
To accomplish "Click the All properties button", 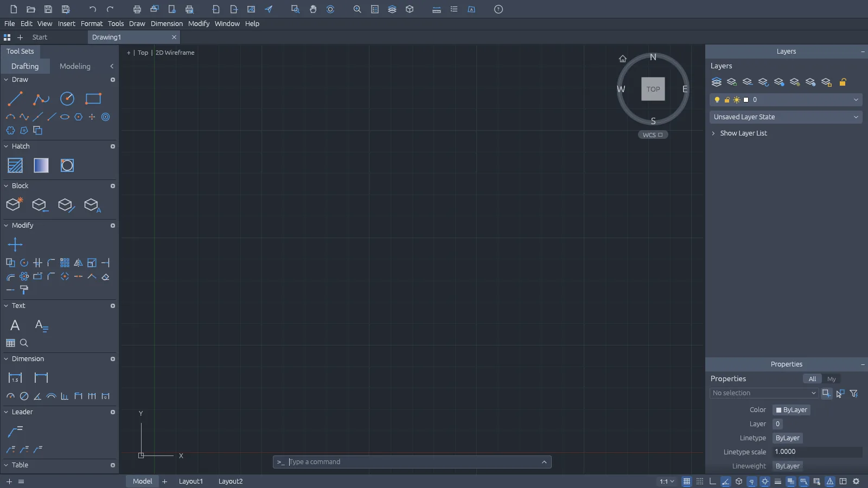I will tap(812, 379).
